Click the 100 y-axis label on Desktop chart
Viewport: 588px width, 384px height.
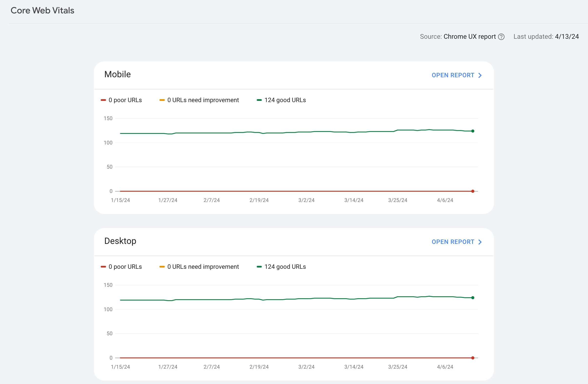click(x=108, y=309)
